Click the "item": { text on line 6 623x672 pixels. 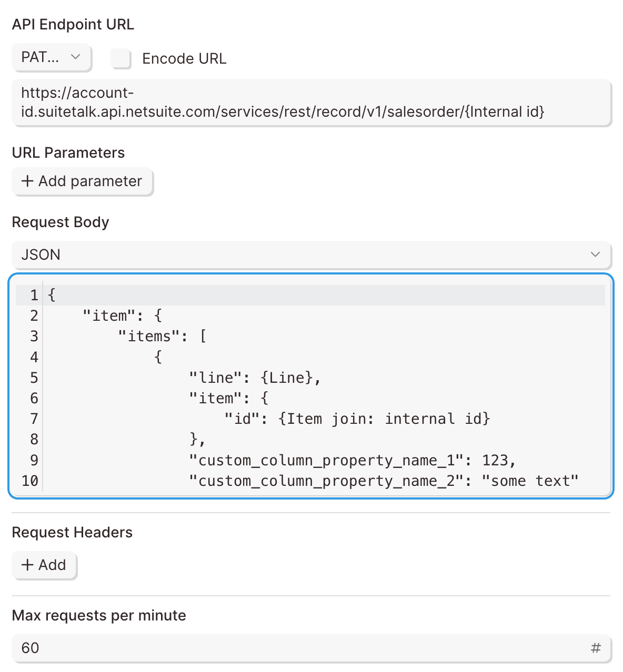pos(228,398)
